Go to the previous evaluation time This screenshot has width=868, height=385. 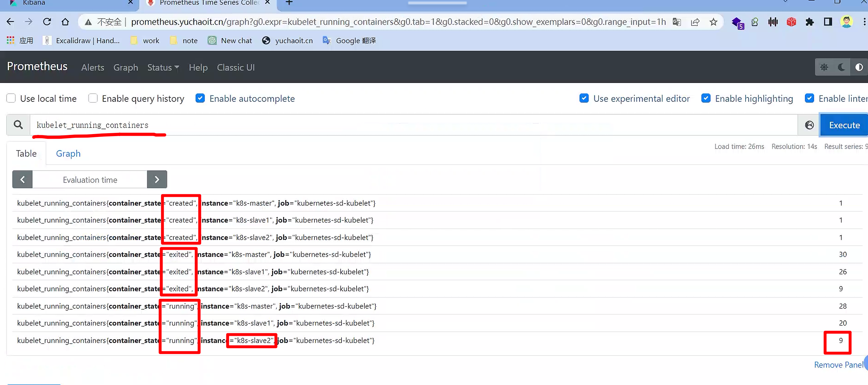(22, 179)
